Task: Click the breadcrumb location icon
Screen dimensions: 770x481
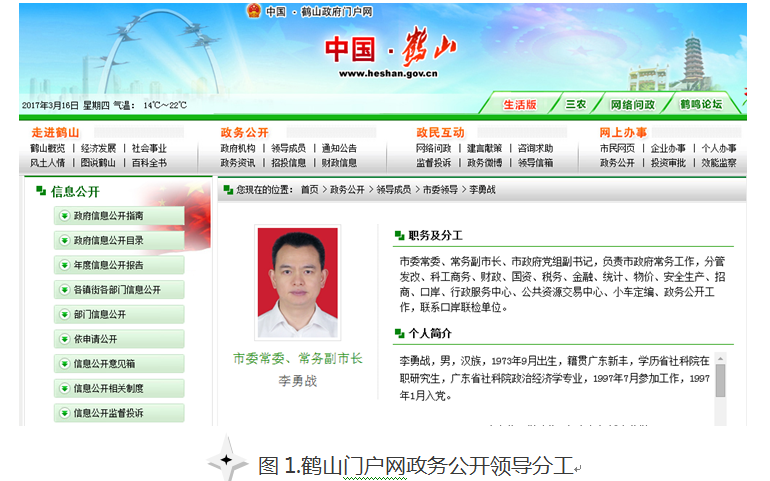Action: [x=228, y=189]
